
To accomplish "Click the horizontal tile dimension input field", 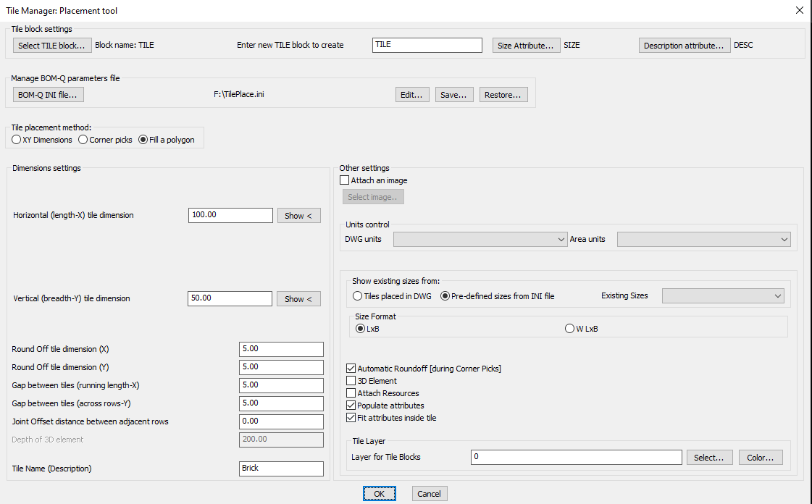I will pyautogui.click(x=230, y=215).
